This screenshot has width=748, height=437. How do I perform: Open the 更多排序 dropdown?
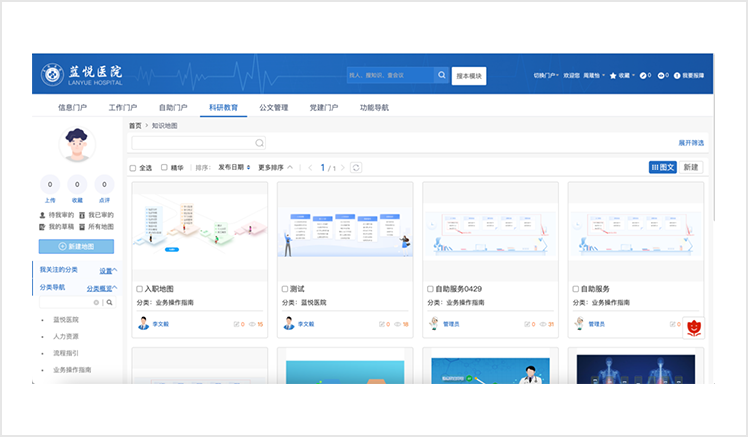pyautogui.click(x=276, y=167)
